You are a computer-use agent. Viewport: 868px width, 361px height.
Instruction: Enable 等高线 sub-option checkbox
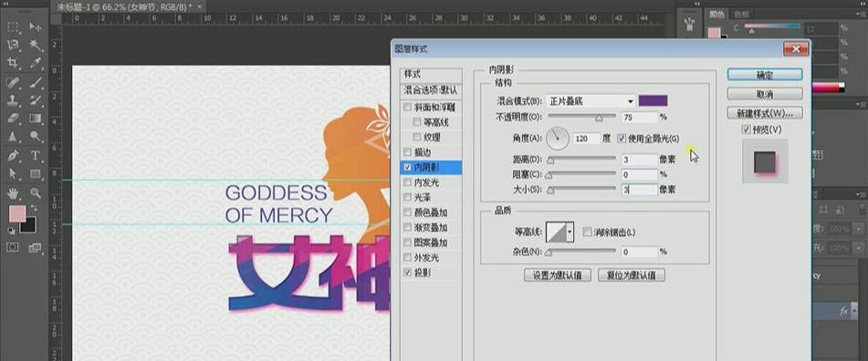tap(417, 122)
